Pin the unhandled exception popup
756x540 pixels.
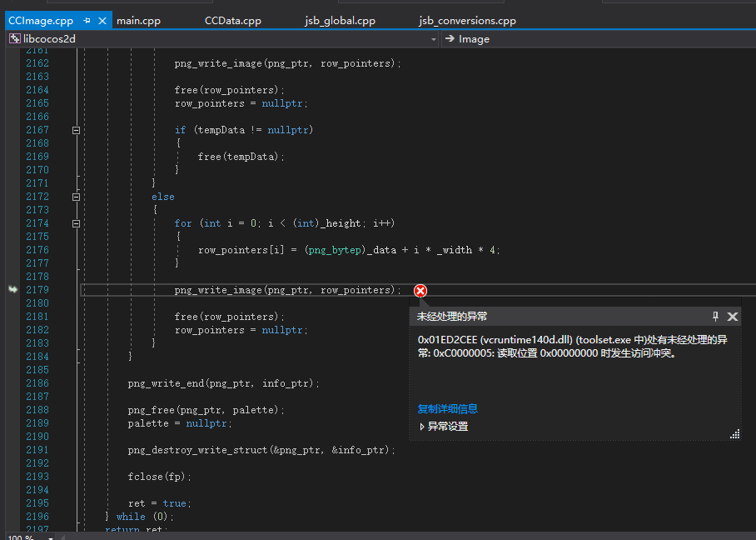coord(715,317)
